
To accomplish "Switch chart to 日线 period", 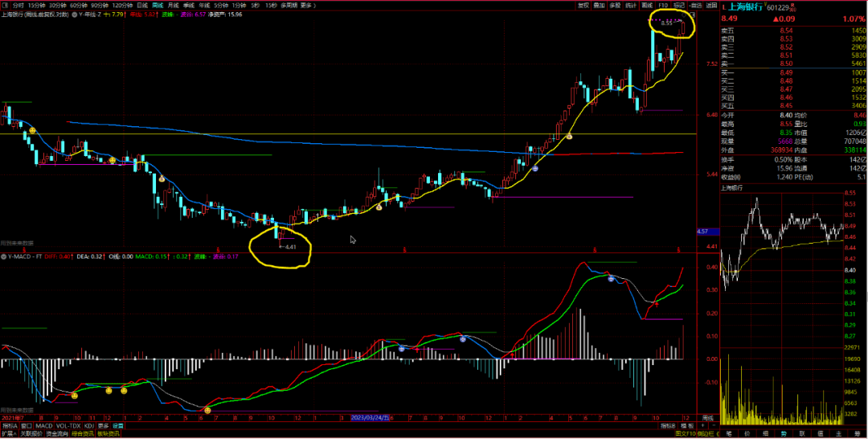I will click(x=142, y=5).
